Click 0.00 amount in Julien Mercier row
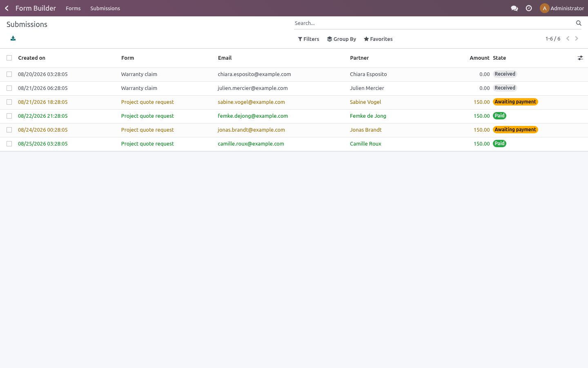The width and height of the screenshot is (588, 368). [484, 88]
